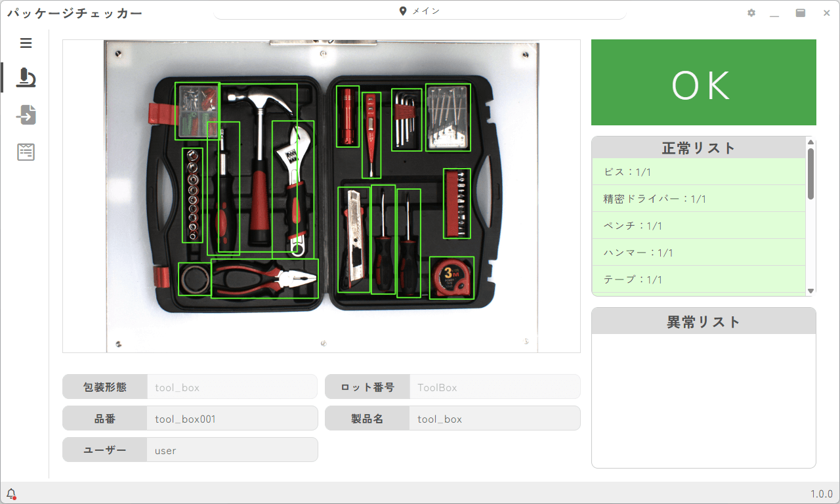Click the notification bell in the status bar
The height and width of the screenshot is (504, 840).
[10, 493]
